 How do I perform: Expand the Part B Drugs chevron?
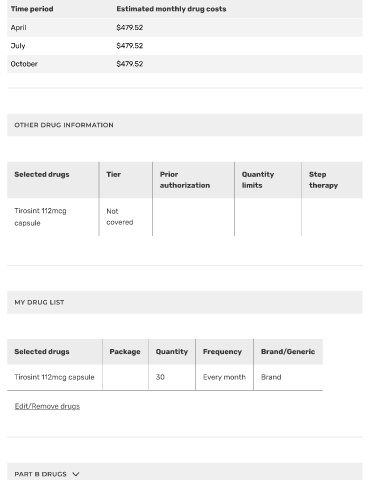coord(76,474)
